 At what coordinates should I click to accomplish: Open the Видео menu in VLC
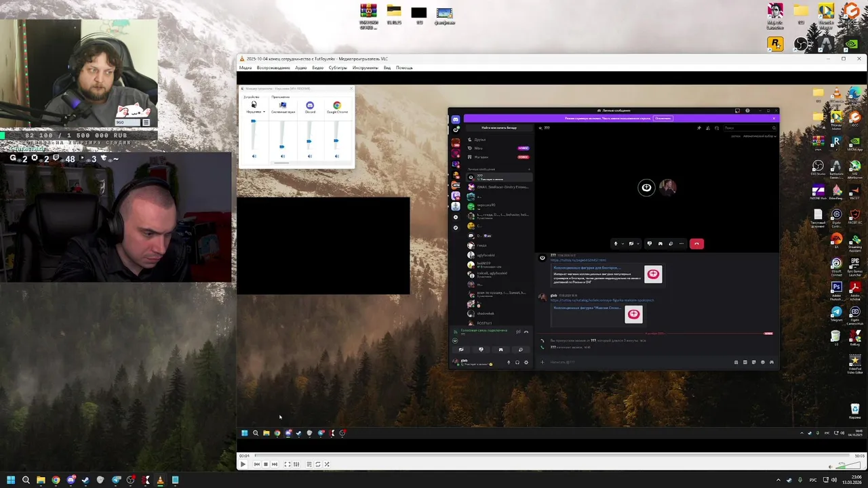point(317,68)
